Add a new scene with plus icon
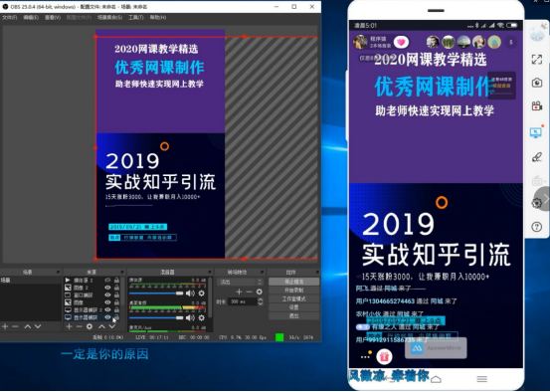 tap(5, 326)
